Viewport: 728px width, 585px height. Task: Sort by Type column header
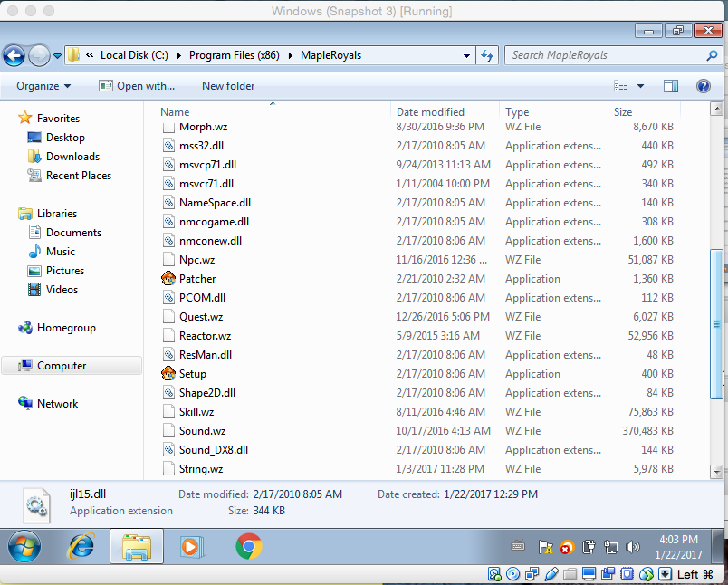pos(517,112)
